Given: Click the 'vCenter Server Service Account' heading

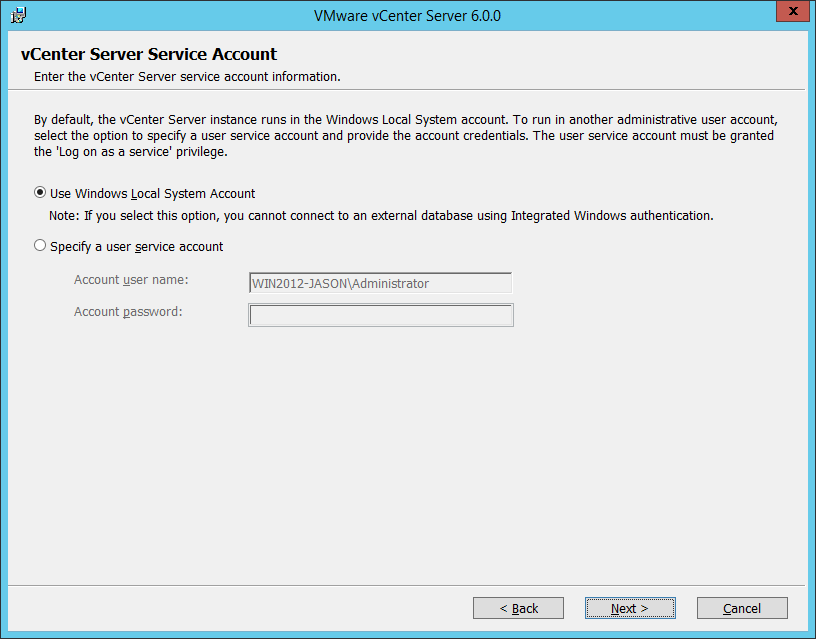Looking at the screenshot, I should pos(149,54).
